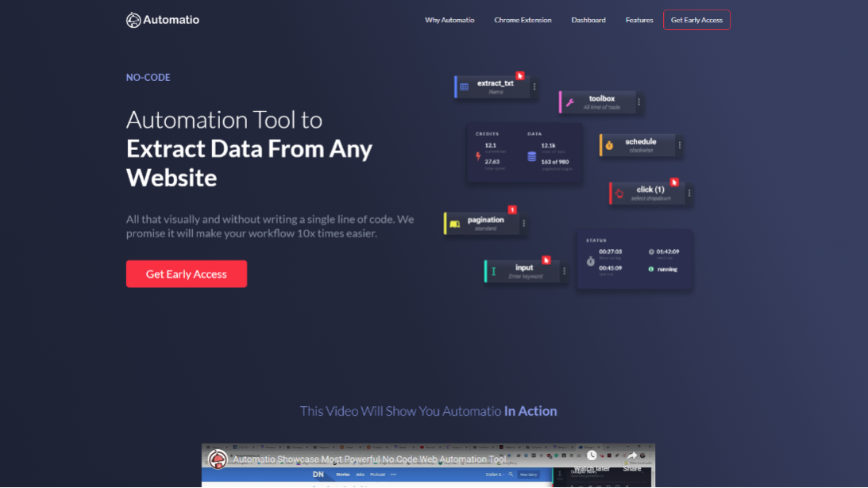
Task: Click the extract_txt table icon
Action: click(x=465, y=86)
